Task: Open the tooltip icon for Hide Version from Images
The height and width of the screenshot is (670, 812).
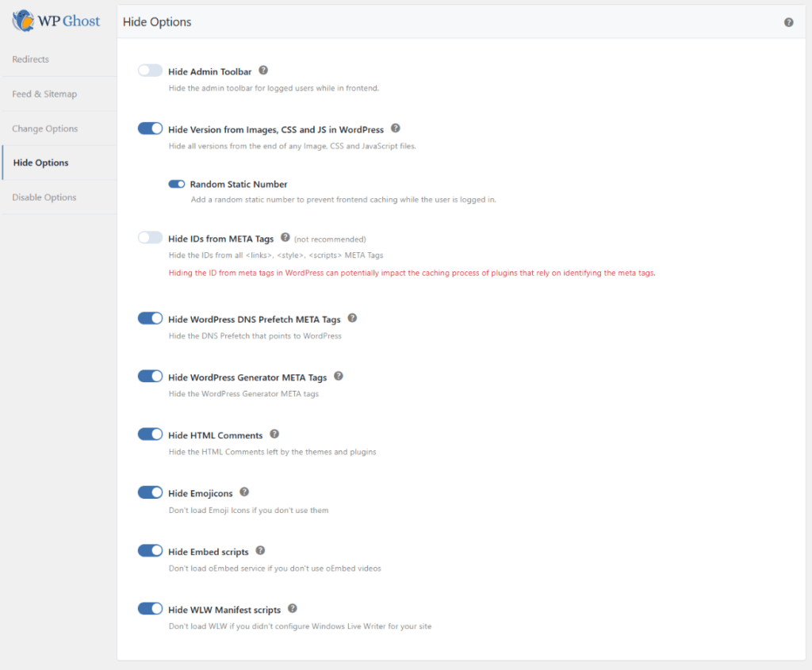Action: tap(395, 128)
